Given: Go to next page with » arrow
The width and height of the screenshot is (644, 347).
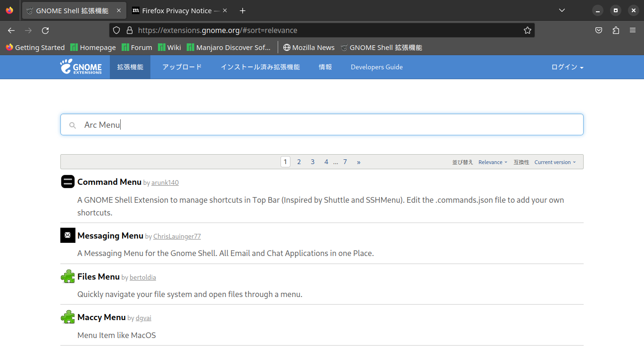Looking at the screenshot, I should (359, 162).
